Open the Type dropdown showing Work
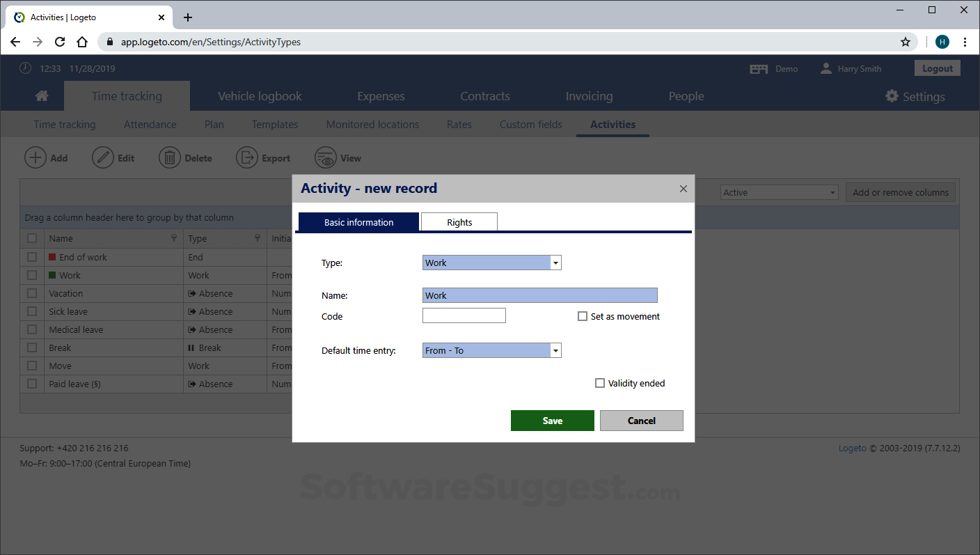Screen dimensions: 980x555 tap(555, 263)
